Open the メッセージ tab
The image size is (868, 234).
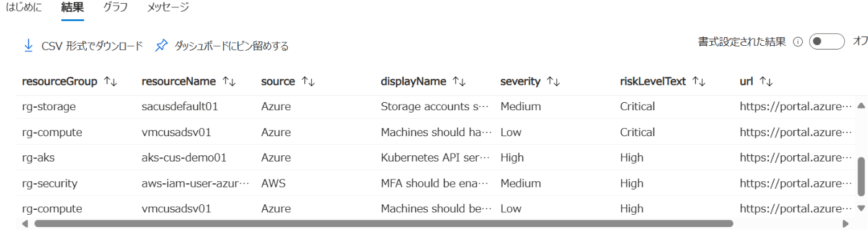[x=168, y=7]
